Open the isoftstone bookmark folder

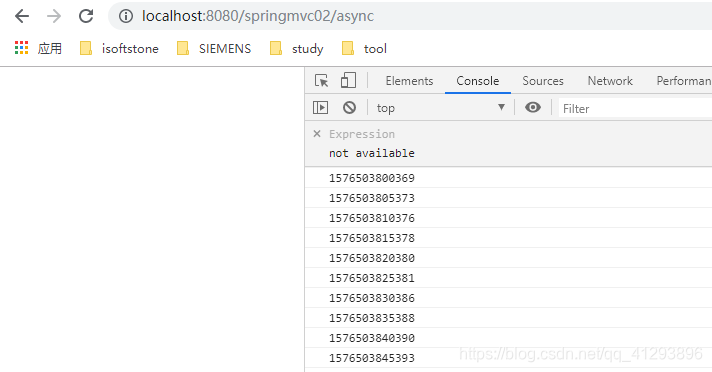[119, 49]
